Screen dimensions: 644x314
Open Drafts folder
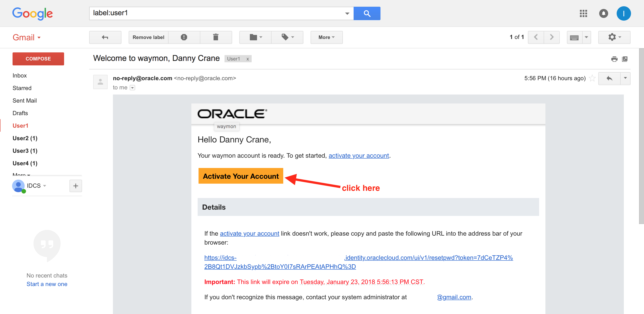coord(20,113)
